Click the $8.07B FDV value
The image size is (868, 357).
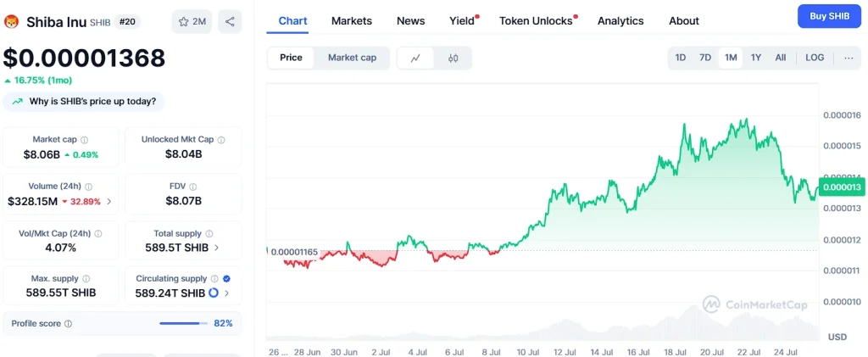pos(183,202)
